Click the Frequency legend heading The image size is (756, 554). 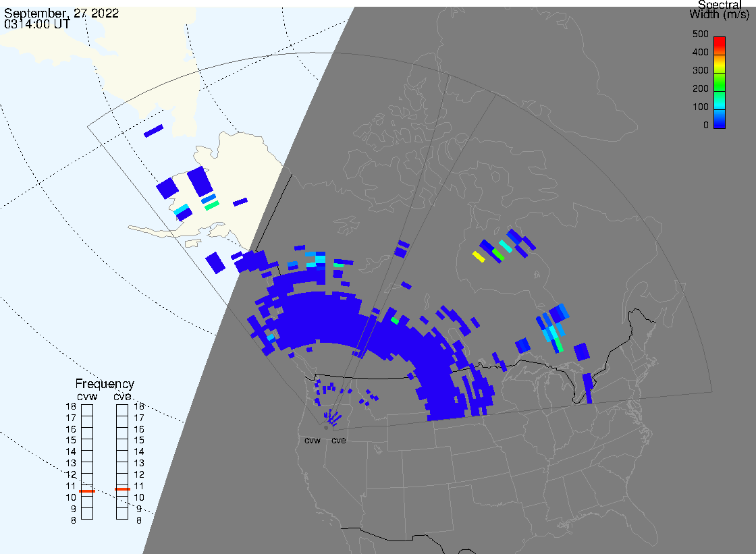pos(105,384)
